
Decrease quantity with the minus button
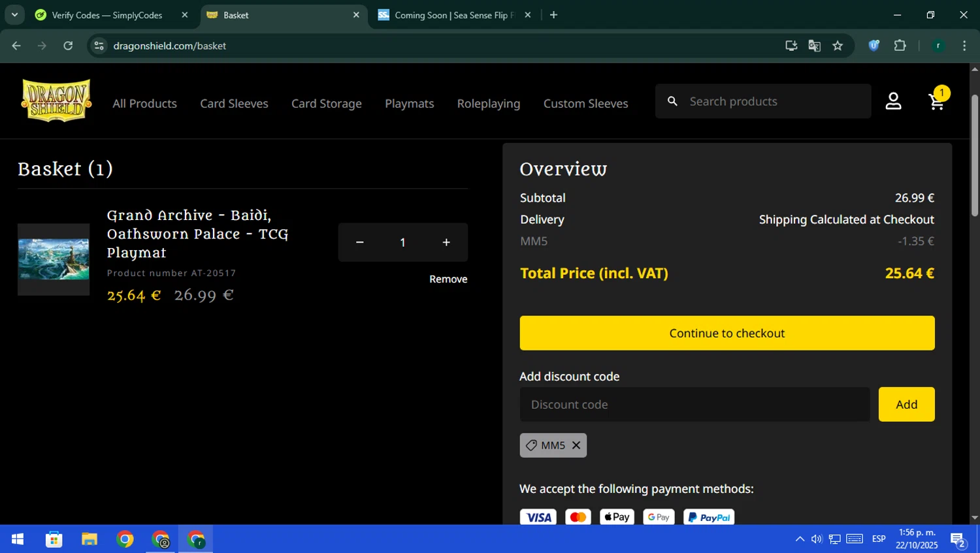pos(359,242)
